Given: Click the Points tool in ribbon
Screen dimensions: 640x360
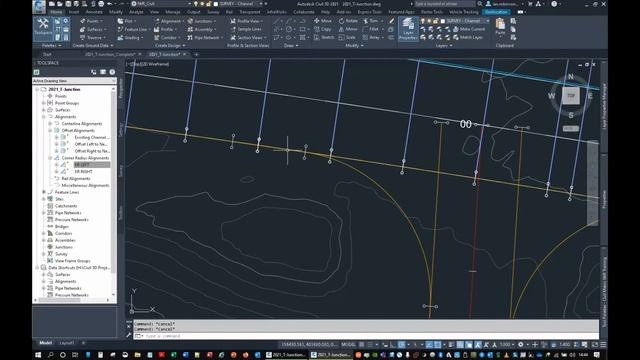Looking at the screenshot, I should point(90,21).
